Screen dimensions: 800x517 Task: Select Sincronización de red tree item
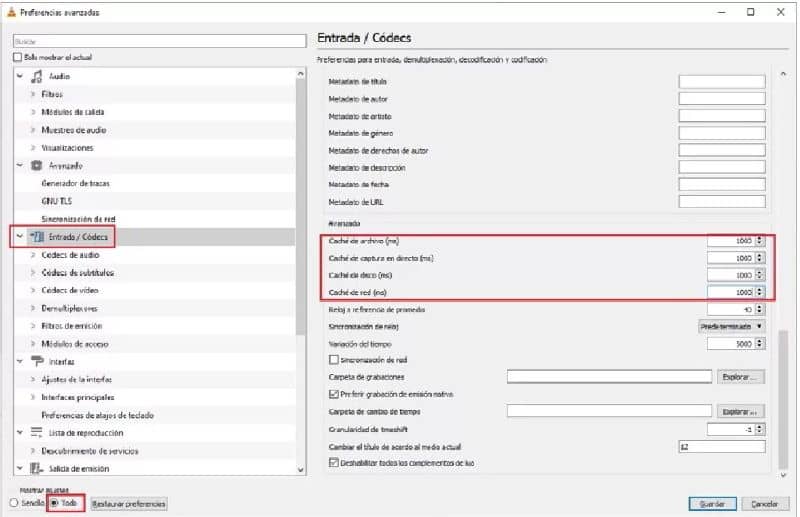click(x=79, y=219)
